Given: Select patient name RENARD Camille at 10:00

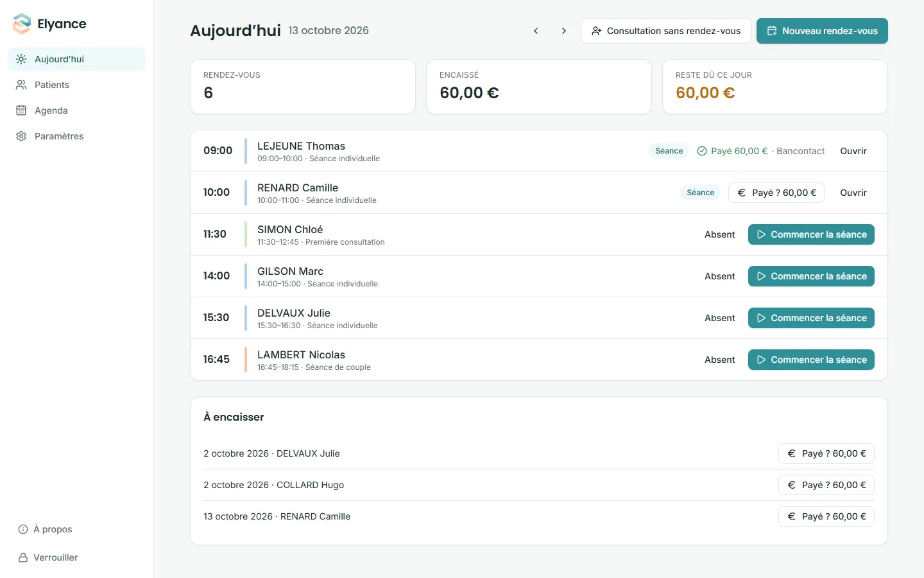Looking at the screenshot, I should [298, 188].
